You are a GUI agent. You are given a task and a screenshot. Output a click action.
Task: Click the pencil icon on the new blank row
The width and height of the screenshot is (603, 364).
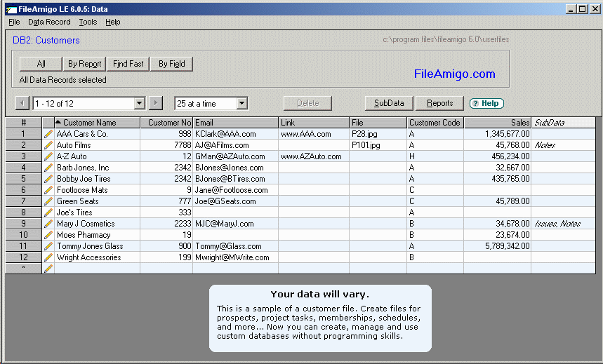pyautogui.click(x=48, y=269)
